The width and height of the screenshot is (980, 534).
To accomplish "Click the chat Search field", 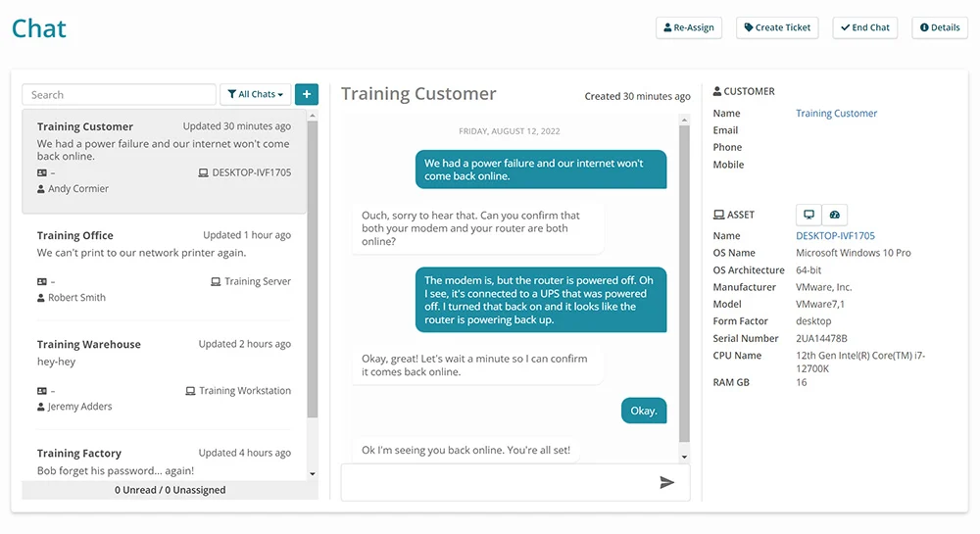I will click(119, 94).
